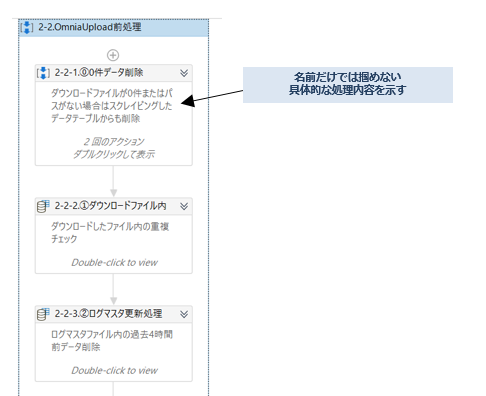Screen dimensions: 486x396
Task: Click the database icon of 2-2-2 activity
Action: (43, 206)
